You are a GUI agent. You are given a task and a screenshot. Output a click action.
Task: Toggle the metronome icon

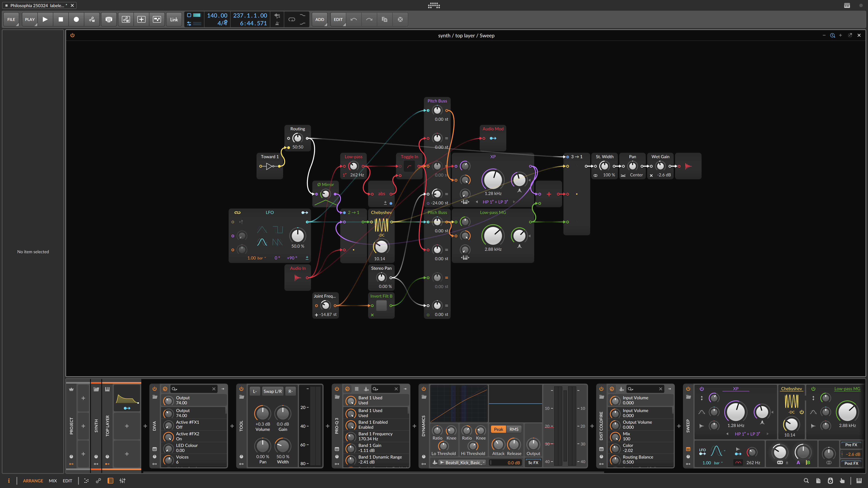click(277, 24)
